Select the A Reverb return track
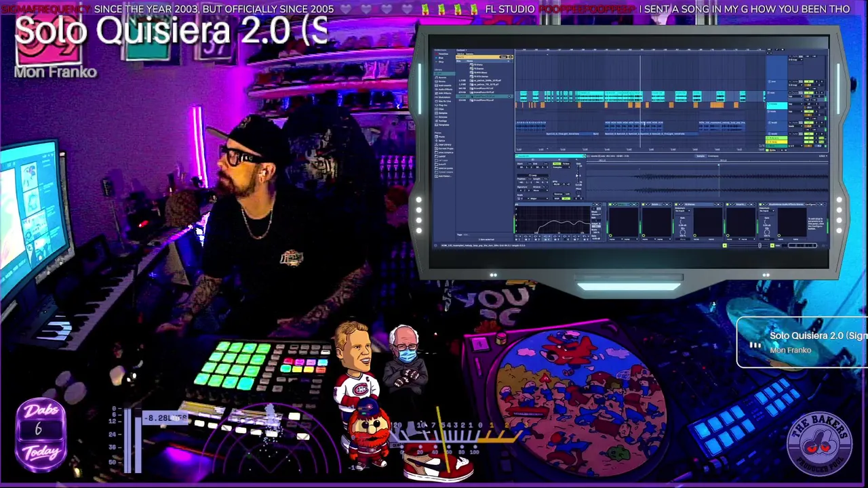The image size is (868, 488). [776, 138]
